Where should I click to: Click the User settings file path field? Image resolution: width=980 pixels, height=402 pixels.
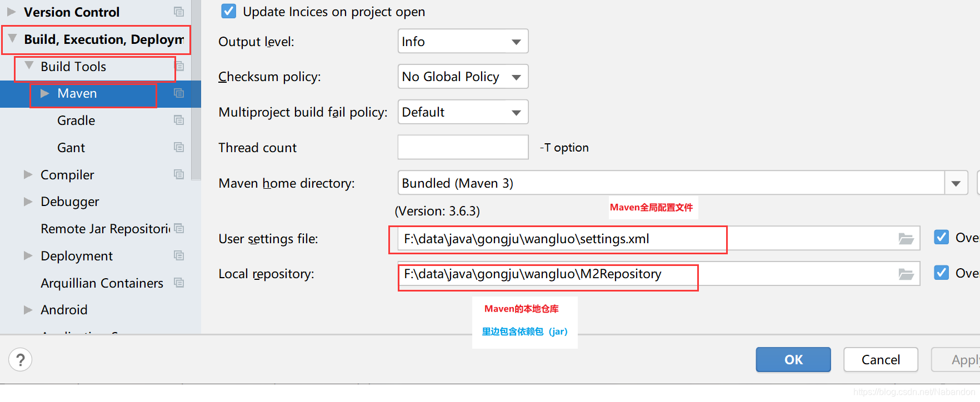[659, 239]
